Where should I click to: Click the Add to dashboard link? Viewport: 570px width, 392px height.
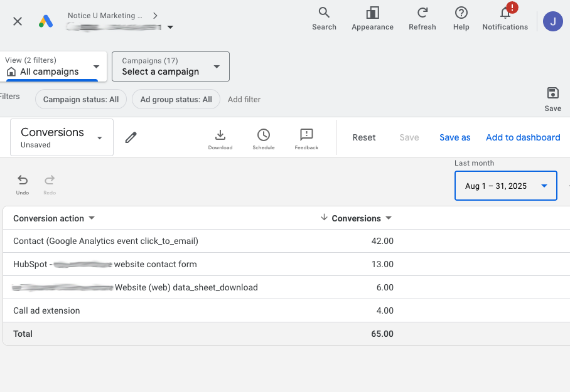point(522,137)
